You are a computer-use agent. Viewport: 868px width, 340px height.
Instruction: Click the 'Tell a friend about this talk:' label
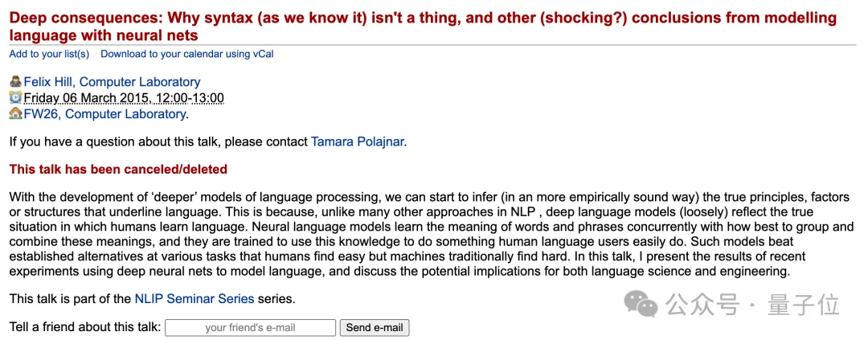pyautogui.click(x=85, y=327)
